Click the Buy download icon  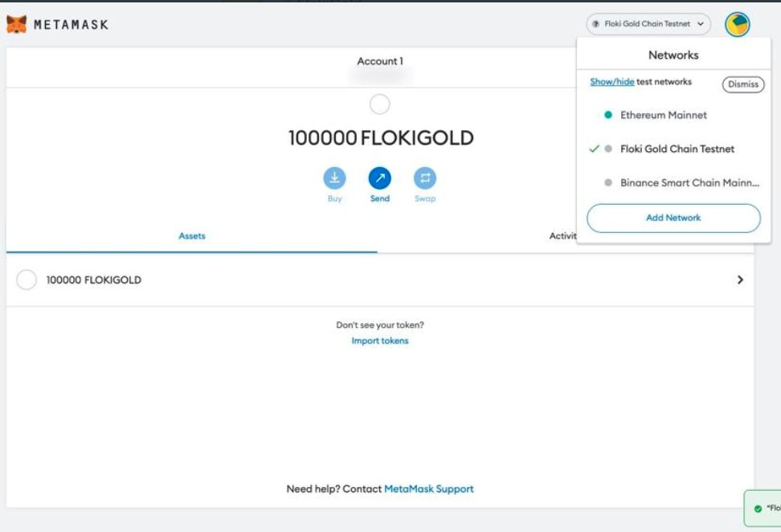335,178
